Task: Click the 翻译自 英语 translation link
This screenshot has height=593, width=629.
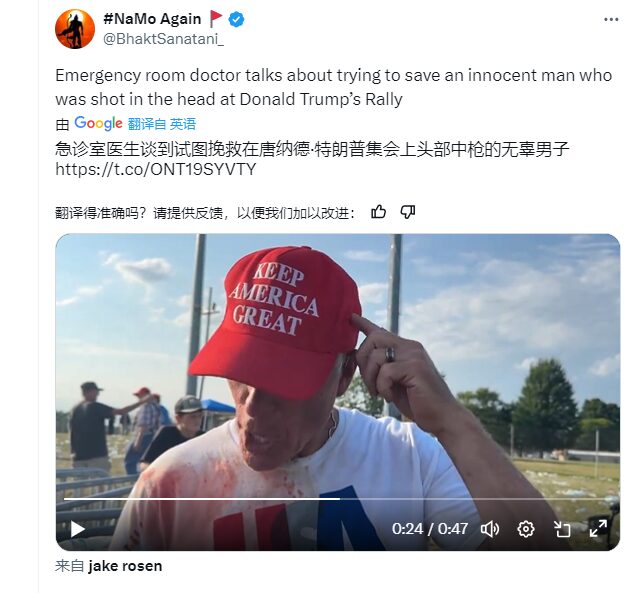Action: 162,124
